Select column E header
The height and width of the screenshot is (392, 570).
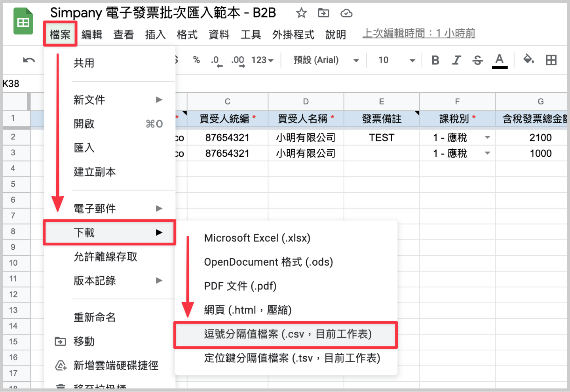tap(382, 101)
